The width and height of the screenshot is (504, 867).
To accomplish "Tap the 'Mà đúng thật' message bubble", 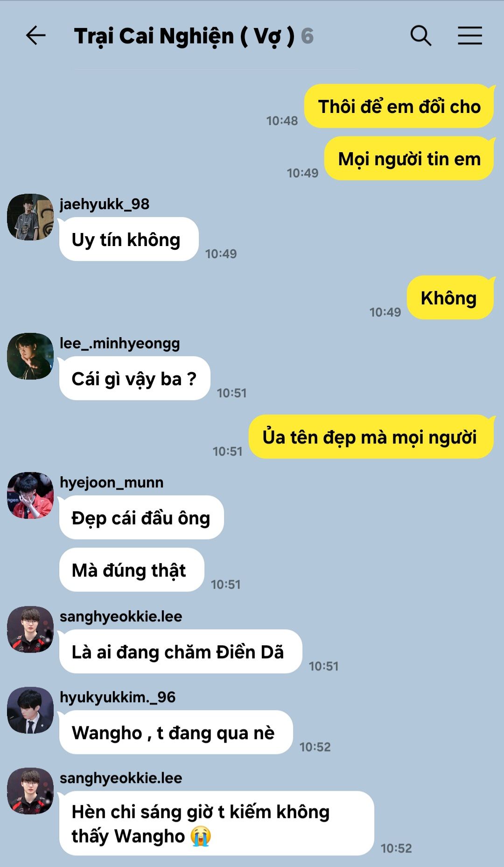I will 132,570.
